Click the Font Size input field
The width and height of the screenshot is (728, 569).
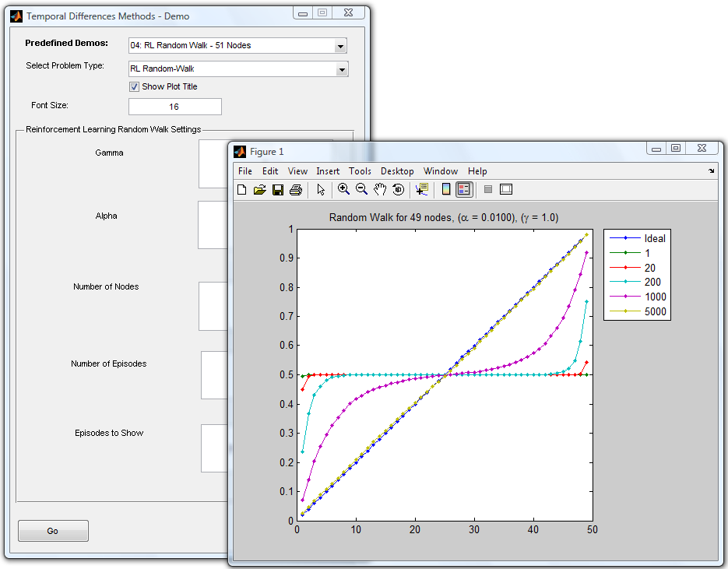(x=174, y=106)
